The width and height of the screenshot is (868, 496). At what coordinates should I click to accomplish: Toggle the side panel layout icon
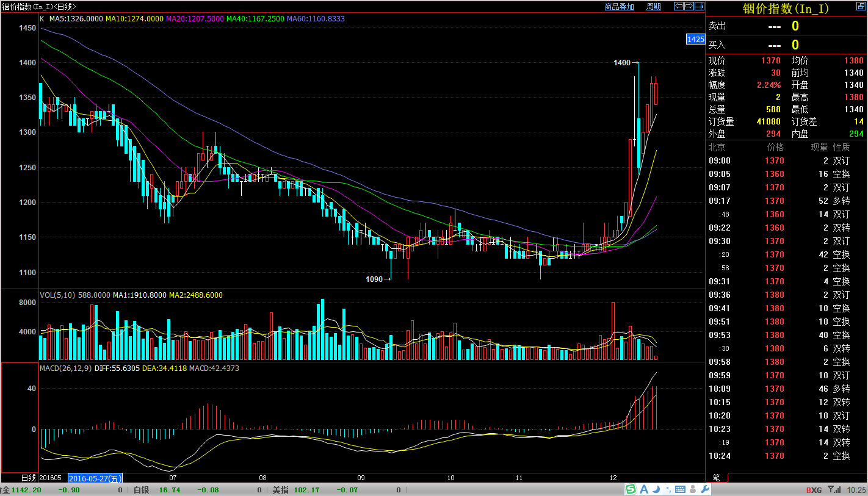pos(700,7)
